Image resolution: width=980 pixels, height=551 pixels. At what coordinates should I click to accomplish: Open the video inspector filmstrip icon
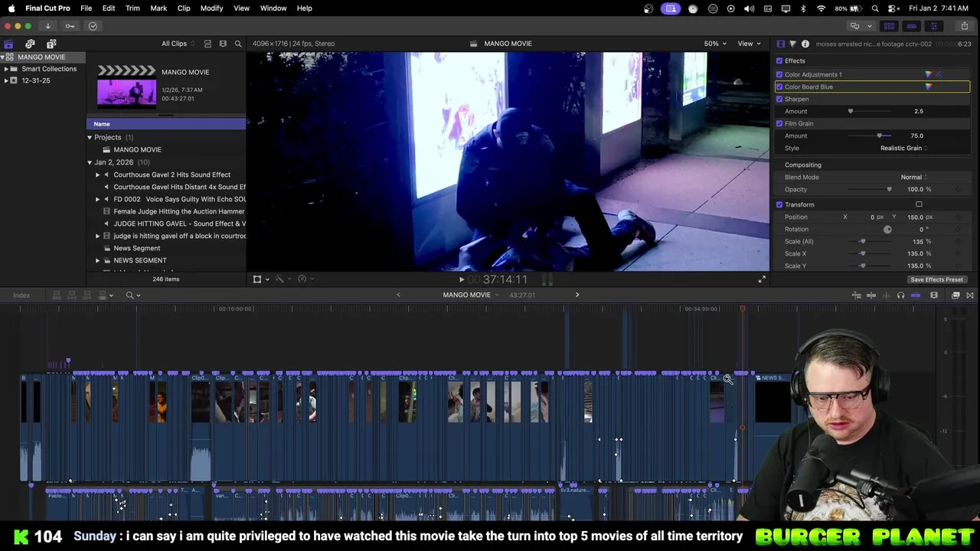pyautogui.click(x=780, y=44)
